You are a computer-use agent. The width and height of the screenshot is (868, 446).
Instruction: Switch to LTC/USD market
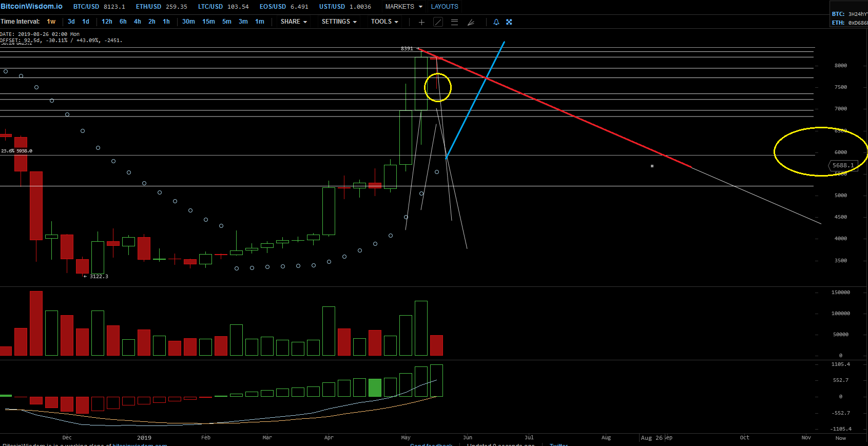pyautogui.click(x=223, y=7)
